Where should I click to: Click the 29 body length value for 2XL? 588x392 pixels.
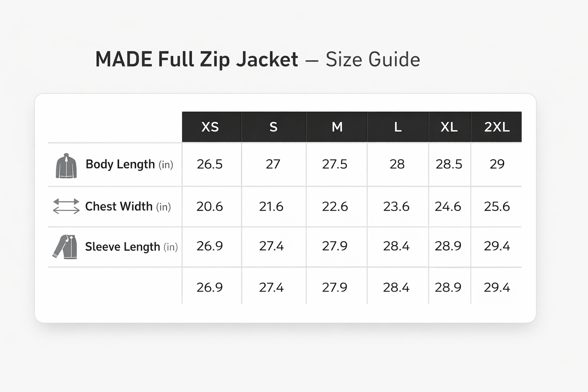(497, 164)
